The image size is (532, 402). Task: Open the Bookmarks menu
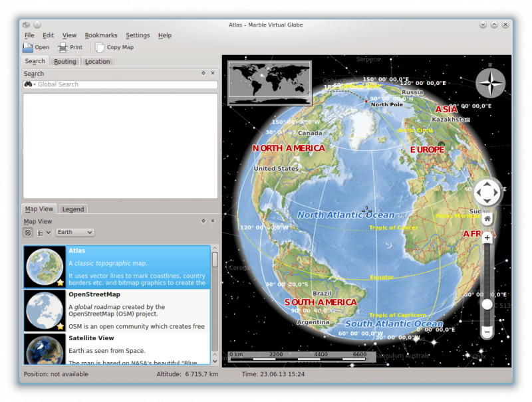pyautogui.click(x=101, y=35)
